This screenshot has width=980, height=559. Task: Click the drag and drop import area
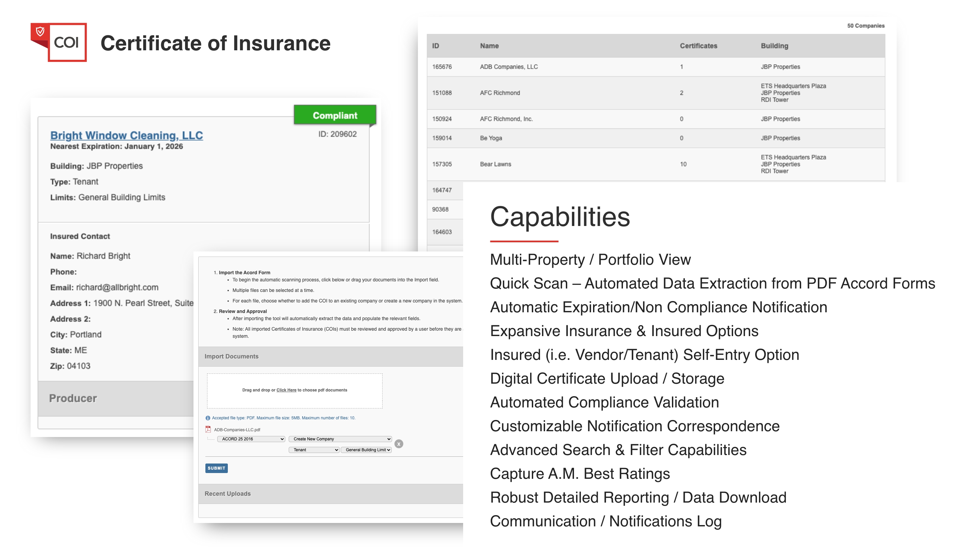pos(295,390)
